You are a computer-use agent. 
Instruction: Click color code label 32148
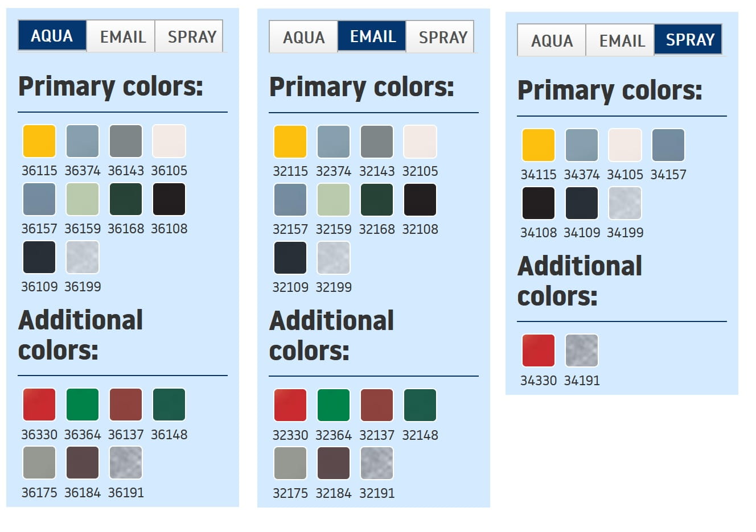coord(420,435)
